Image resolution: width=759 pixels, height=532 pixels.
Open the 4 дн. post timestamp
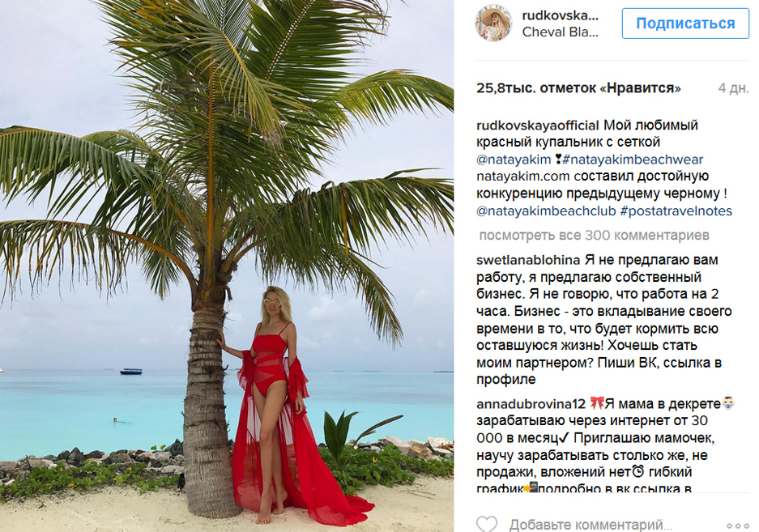coord(733,88)
